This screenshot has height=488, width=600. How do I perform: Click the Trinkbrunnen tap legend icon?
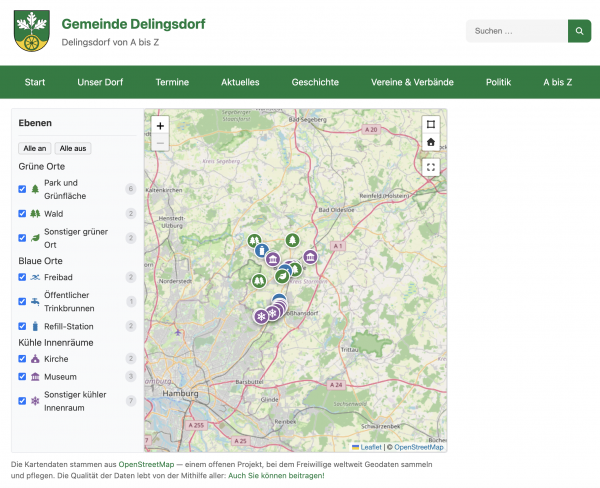(35, 302)
